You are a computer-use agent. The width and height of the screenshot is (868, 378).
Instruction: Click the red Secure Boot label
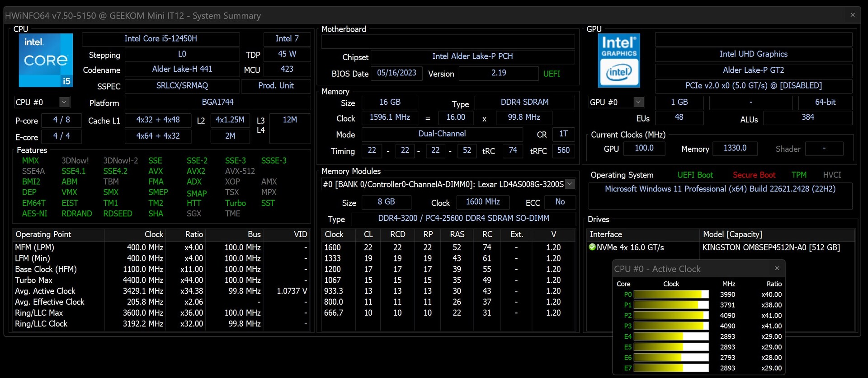click(x=754, y=175)
